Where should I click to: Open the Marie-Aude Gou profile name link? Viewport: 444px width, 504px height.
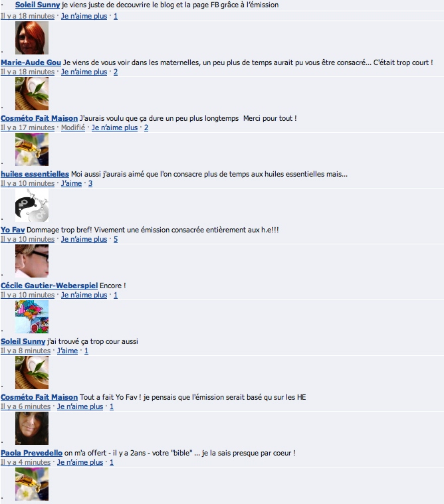coord(31,62)
